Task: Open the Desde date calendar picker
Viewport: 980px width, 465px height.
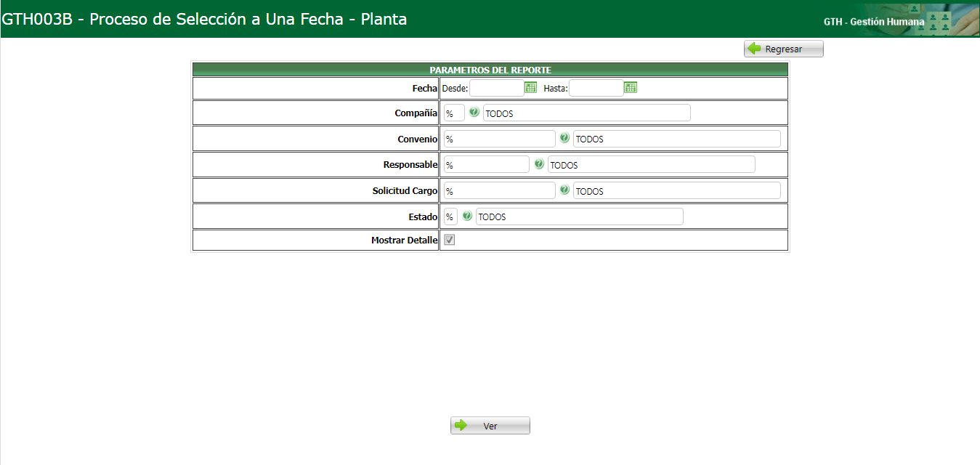Action: 530,86
